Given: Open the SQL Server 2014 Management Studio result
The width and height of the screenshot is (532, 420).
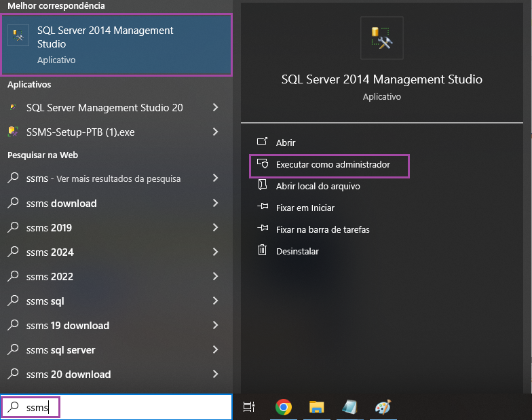Looking at the screenshot, I should (116, 44).
